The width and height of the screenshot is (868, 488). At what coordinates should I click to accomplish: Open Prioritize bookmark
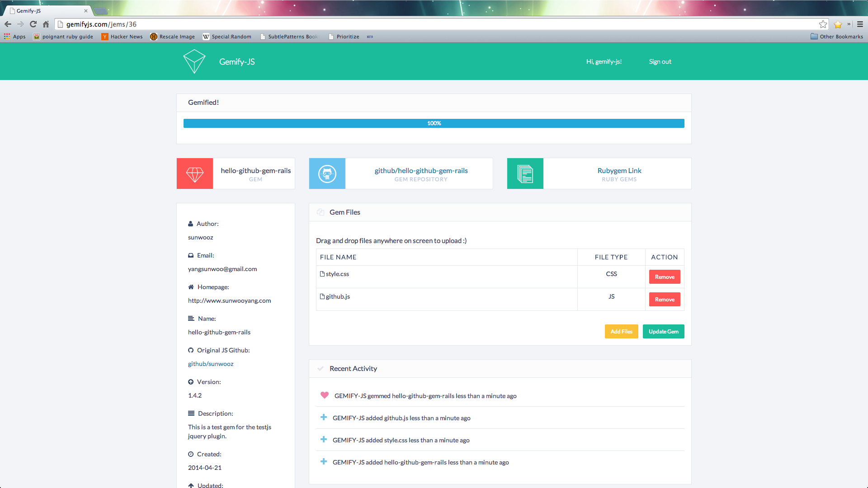pyautogui.click(x=344, y=37)
